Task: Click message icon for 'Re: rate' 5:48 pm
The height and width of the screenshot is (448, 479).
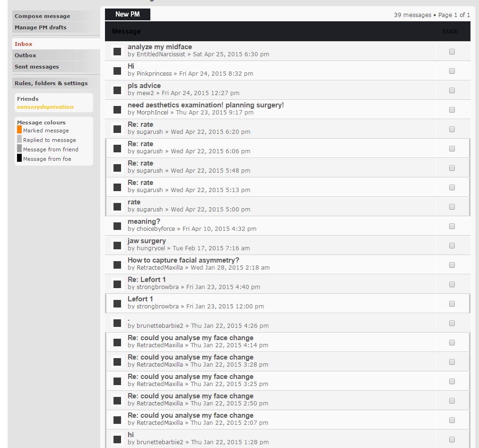Action: 117,168
